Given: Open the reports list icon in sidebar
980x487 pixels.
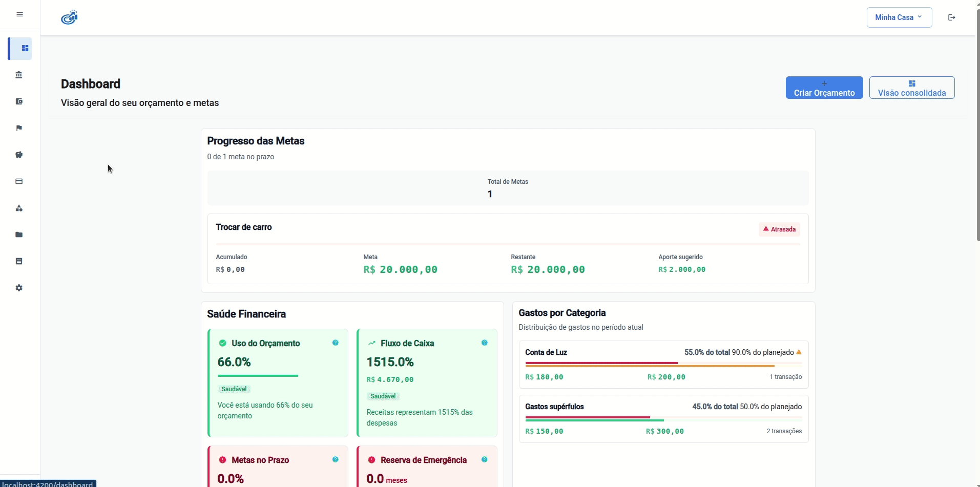Looking at the screenshot, I should click(x=19, y=261).
